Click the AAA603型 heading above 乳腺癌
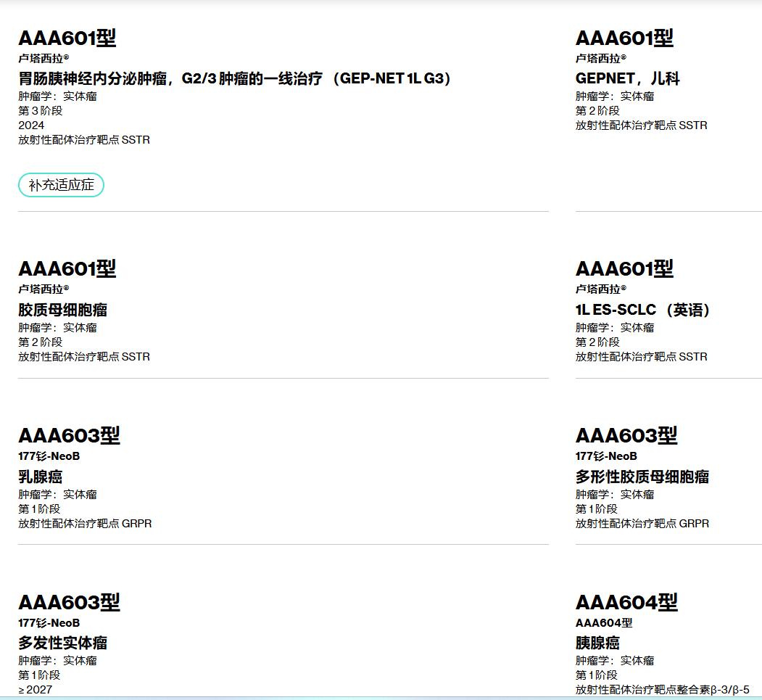This screenshot has width=762, height=700. click(69, 435)
